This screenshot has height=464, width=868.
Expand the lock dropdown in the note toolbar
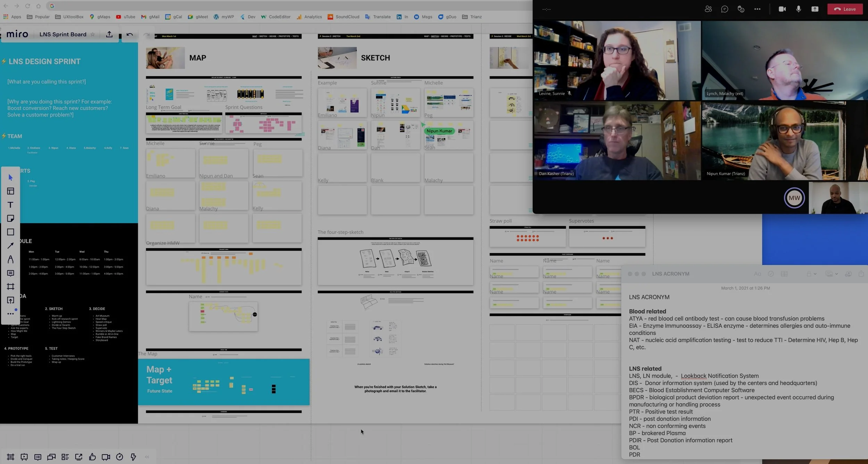pyautogui.click(x=815, y=274)
